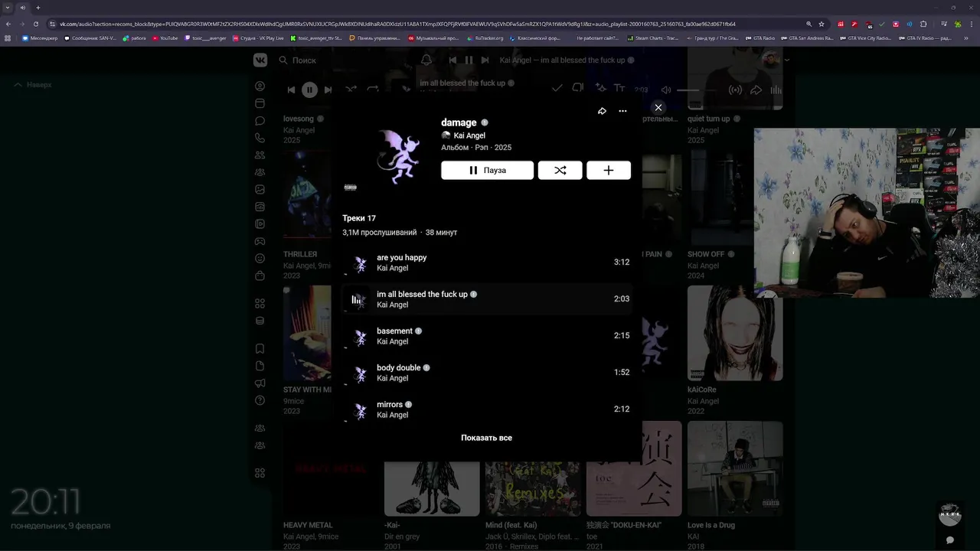Open calls phone icon in sidebar
The height and width of the screenshot is (551, 980).
260,138
